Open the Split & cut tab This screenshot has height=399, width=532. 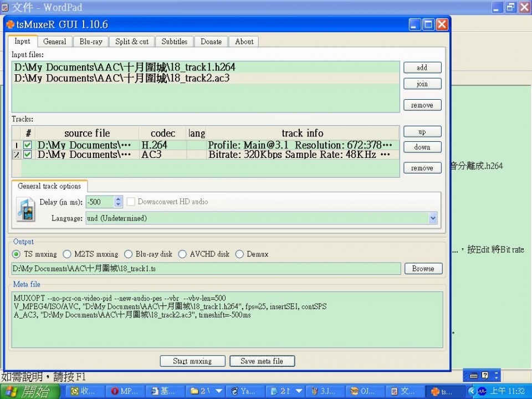tap(132, 42)
